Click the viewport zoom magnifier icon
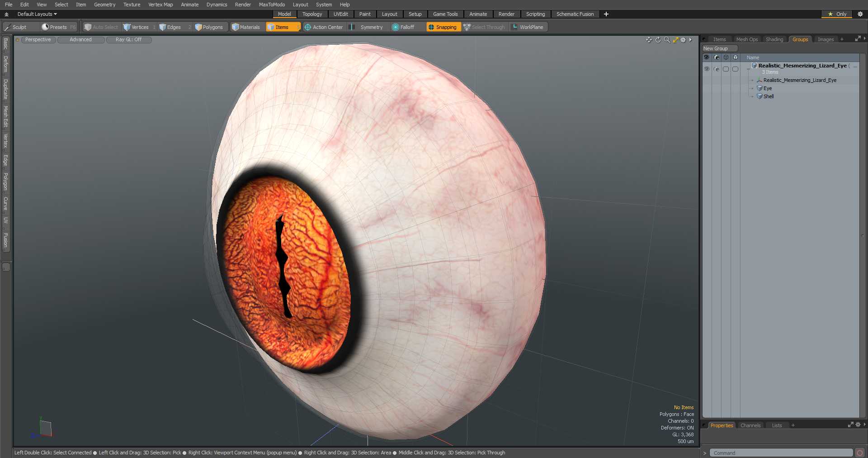Viewport: 868px width, 458px height. coord(667,40)
